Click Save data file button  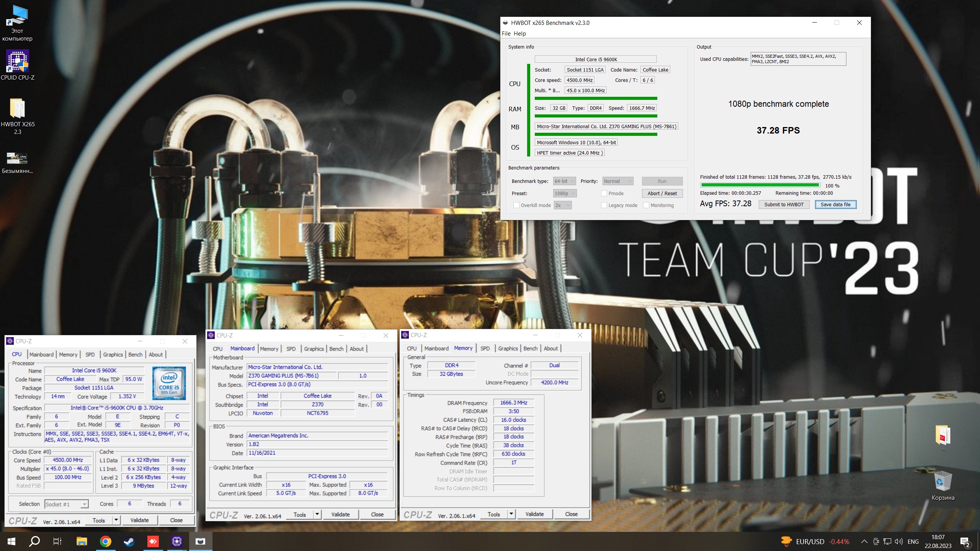click(836, 204)
